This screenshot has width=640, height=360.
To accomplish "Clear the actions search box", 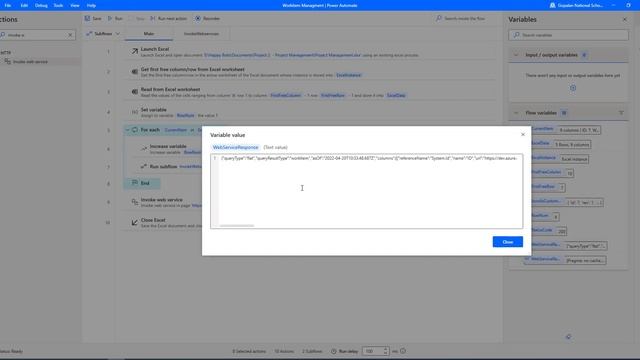I will tap(70, 35).
